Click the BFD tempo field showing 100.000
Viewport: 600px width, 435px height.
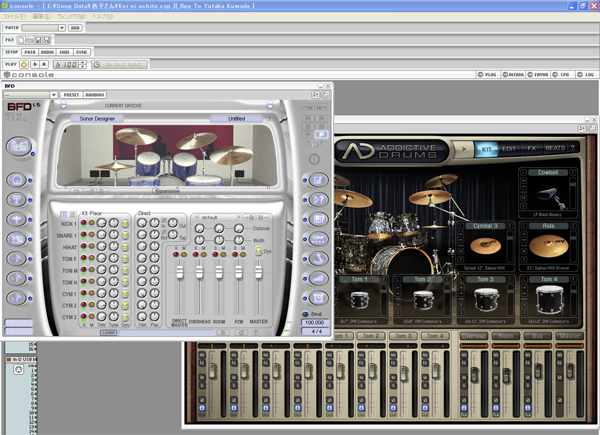tap(315, 323)
